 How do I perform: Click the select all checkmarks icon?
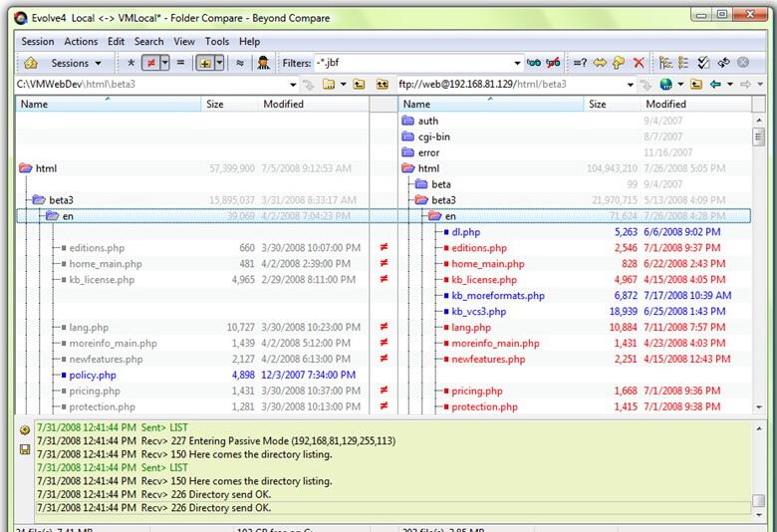[703, 63]
